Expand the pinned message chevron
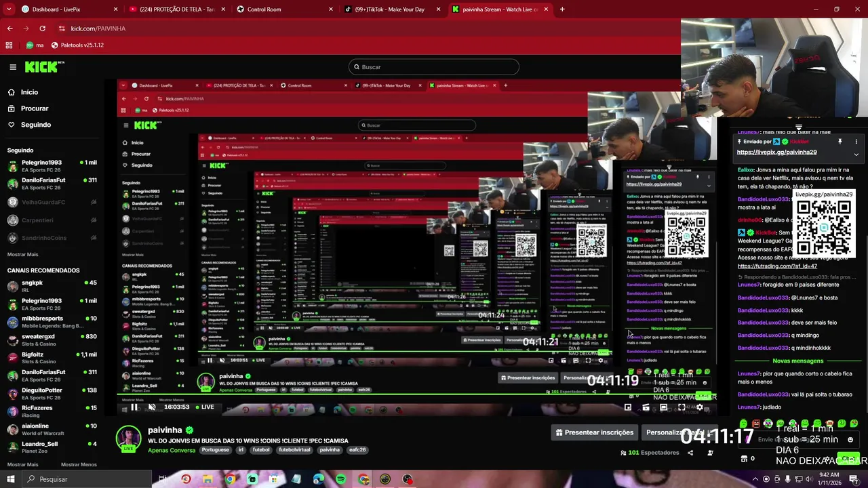Image resolution: width=868 pixels, height=488 pixels. pyautogui.click(x=856, y=155)
